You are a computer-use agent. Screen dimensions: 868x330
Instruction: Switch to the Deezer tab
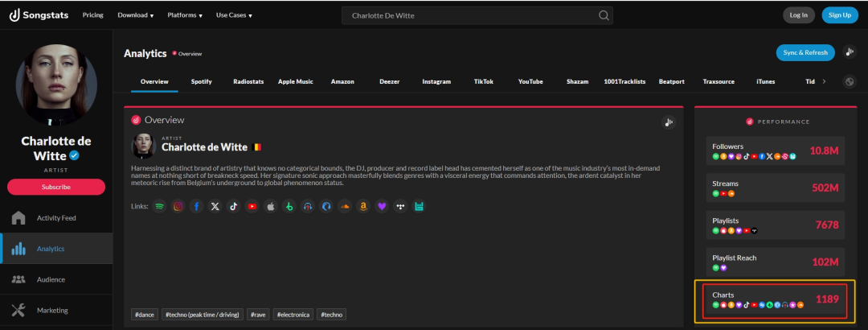[390, 81]
